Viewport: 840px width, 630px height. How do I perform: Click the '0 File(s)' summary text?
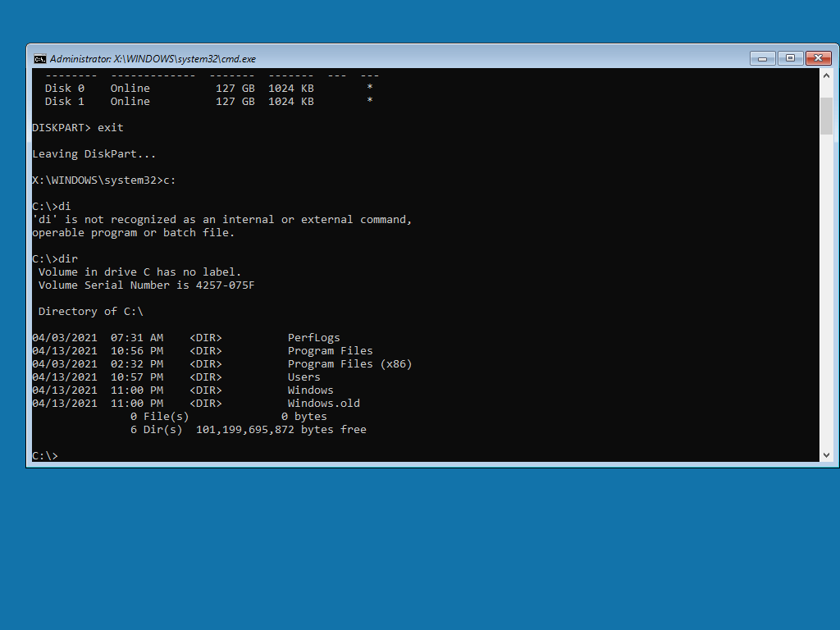click(x=160, y=416)
